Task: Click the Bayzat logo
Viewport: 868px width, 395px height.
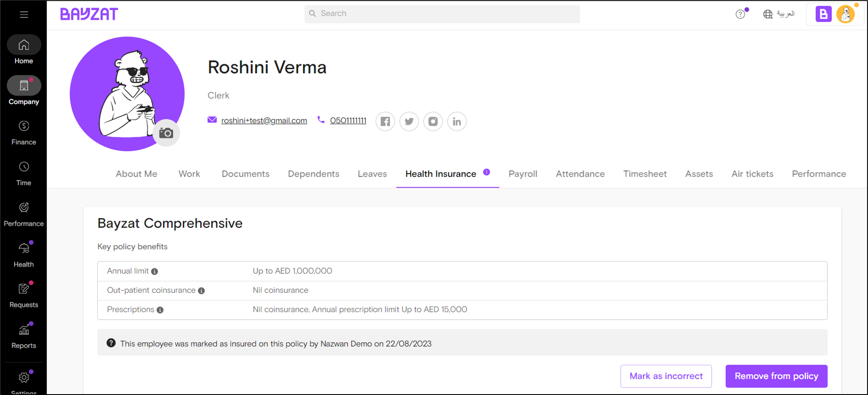Action: pyautogui.click(x=89, y=14)
